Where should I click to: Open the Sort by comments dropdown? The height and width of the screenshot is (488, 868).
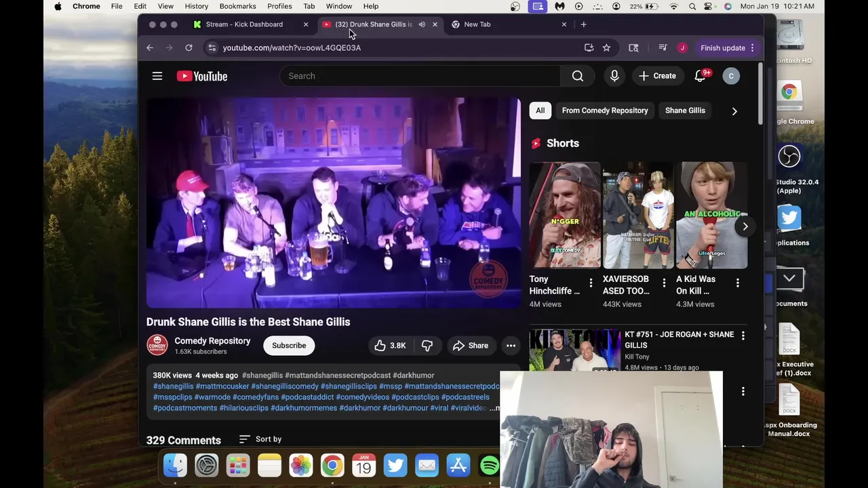[x=260, y=439]
